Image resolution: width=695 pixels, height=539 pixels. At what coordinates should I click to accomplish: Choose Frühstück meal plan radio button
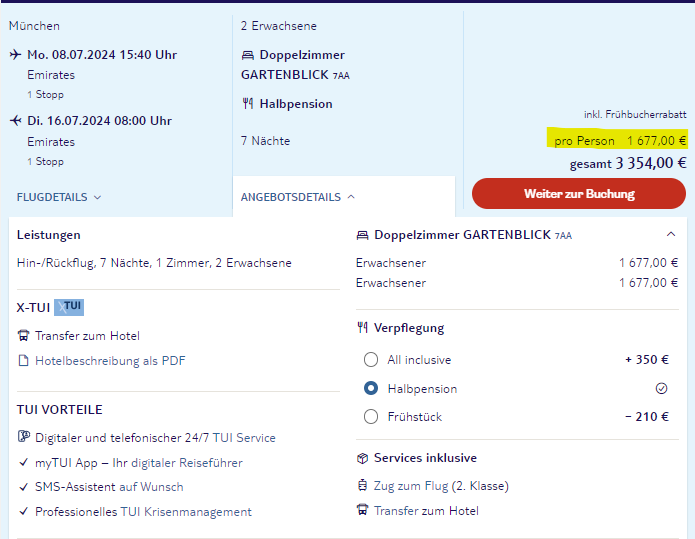pos(371,417)
